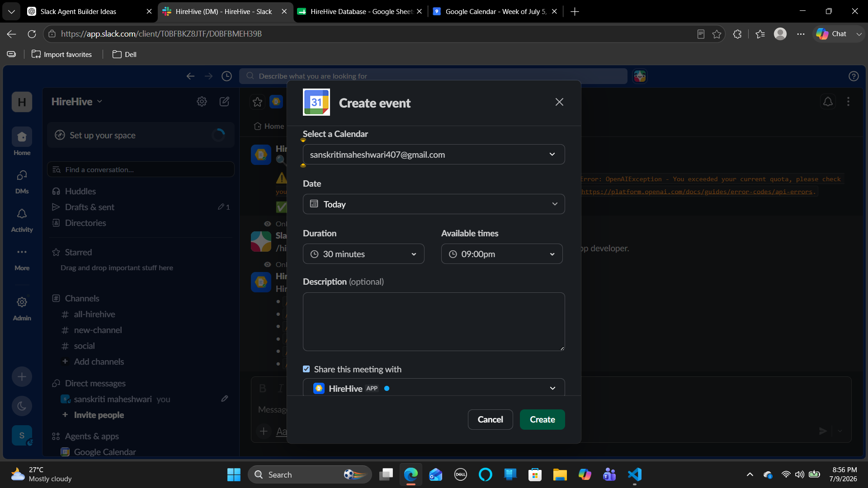Open the Duration dropdown showing 30 minutes
868x488 pixels.
tap(363, 254)
